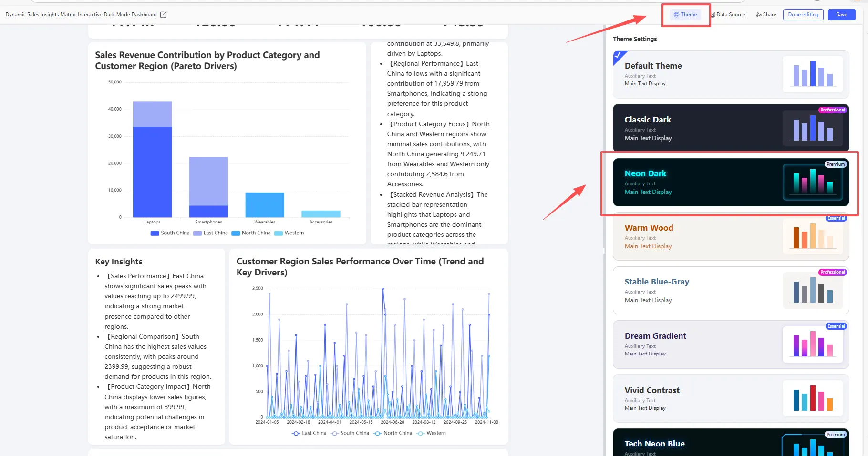Click Done editing
This screenshot has height=456, width=868.
[803, 14]
